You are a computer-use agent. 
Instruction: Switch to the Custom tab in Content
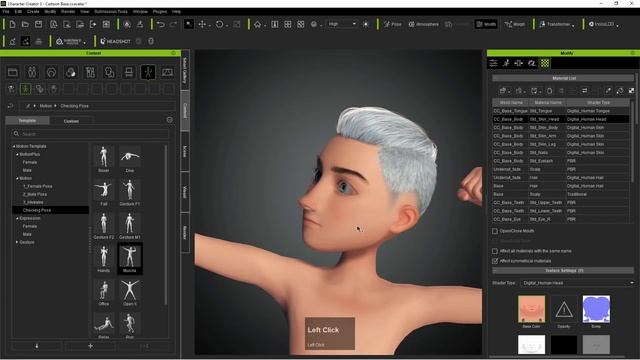point(71,121)
